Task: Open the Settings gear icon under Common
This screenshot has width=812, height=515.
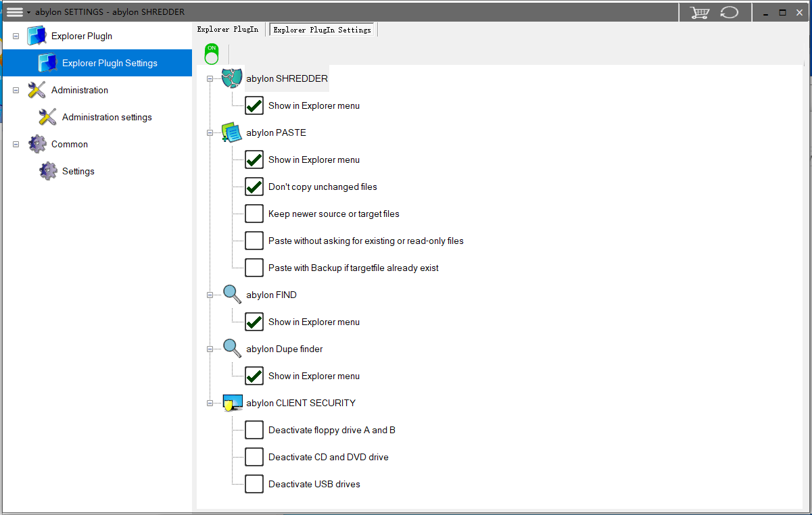Action: tap(47, 171)
